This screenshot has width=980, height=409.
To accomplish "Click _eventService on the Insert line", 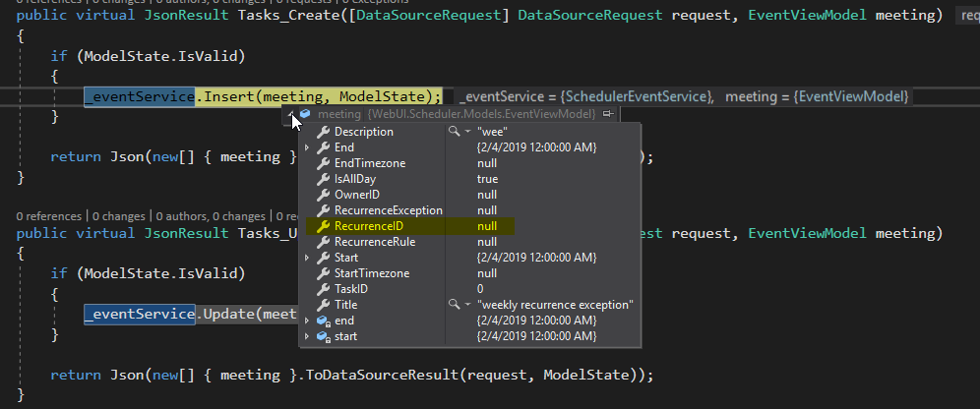I will [140, 96].
